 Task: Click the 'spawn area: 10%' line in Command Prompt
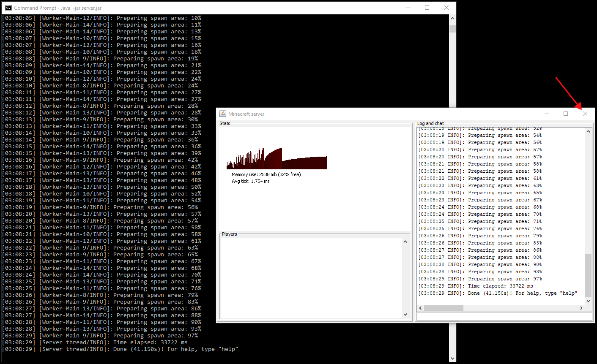(101, 18)
